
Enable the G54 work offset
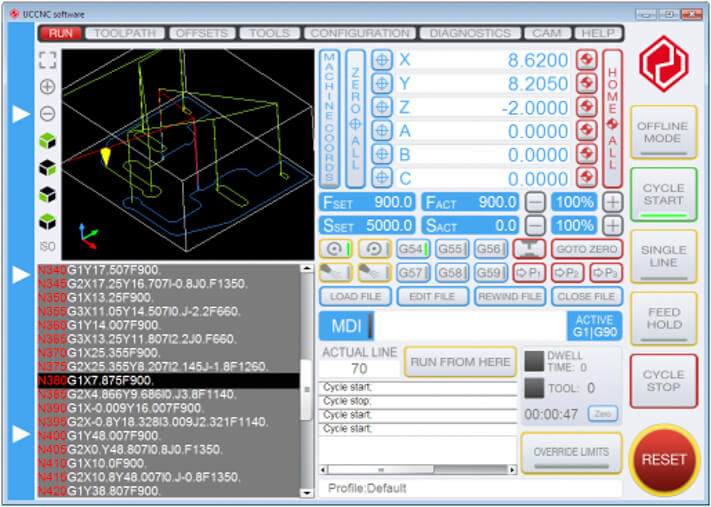[412, 249]
